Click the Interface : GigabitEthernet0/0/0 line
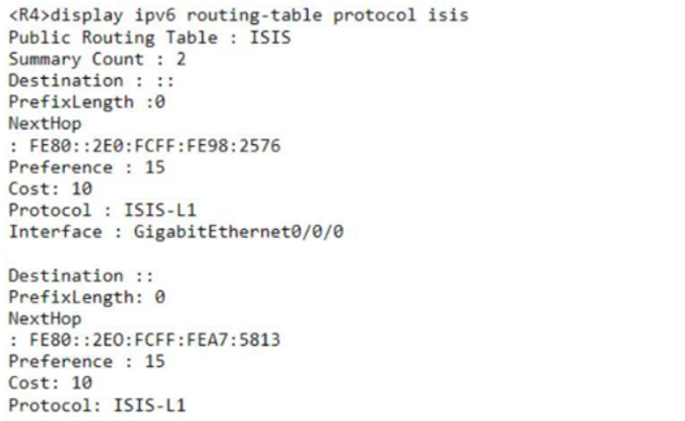Viewport: 685px width, 421px height. click(x=176, y=231)
